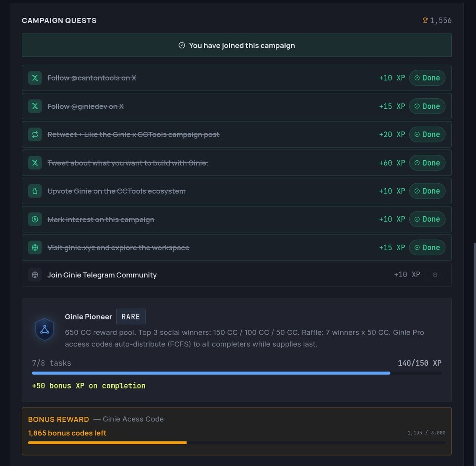Click the 1,135 / 3,000 counter

coord(426,433)
